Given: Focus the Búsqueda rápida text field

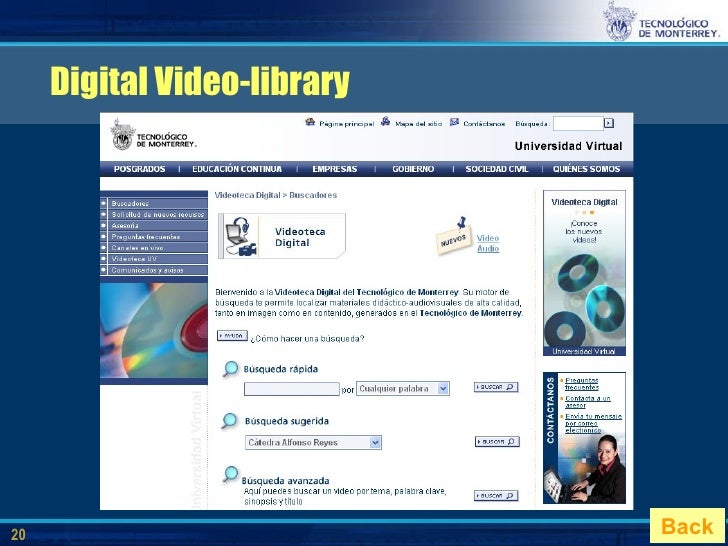Looking at the screenshot, I should pyautogui.click(x=292, y=389).
